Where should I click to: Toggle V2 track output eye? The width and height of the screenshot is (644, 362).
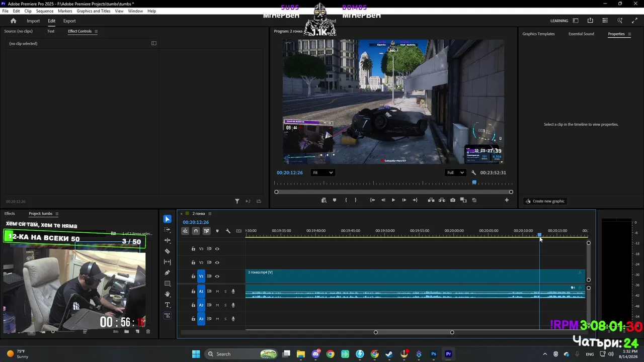pyautogui.click(x=217, y=262)
